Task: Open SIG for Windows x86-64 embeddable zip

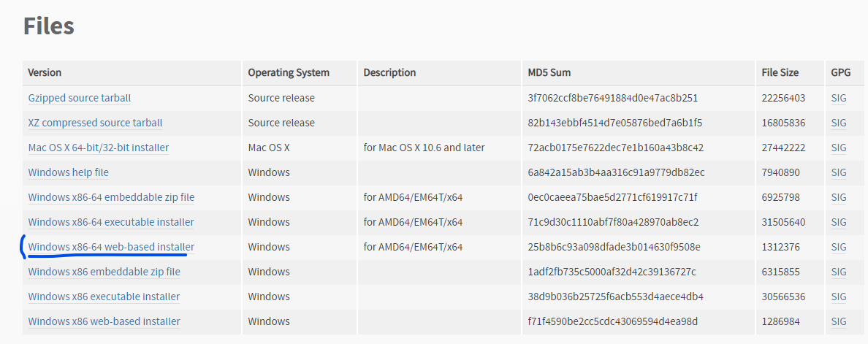Action: point(839,197)
